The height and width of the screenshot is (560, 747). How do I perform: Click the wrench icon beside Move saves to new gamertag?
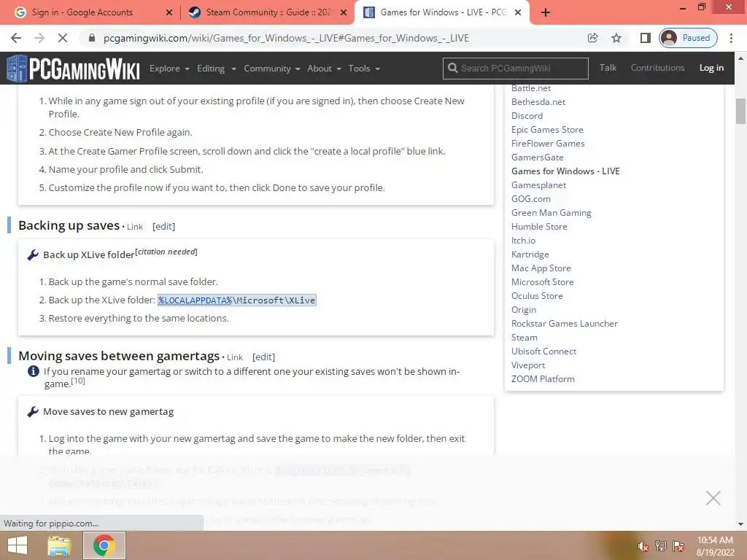tap(32, 411)
